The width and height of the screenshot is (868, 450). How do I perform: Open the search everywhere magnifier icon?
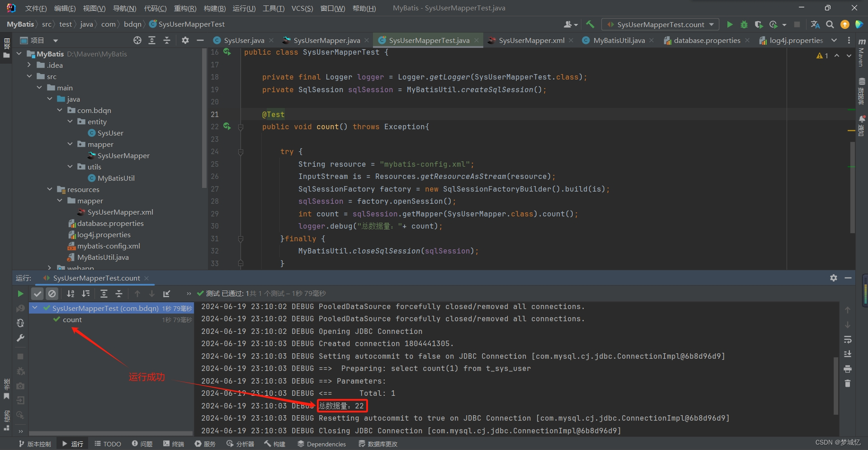pyautogui.click(x=830, y=24)
